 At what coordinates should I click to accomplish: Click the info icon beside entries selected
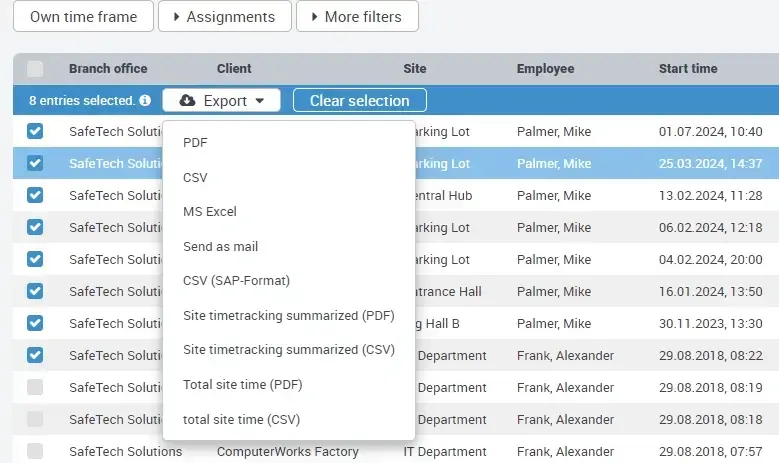(x=145, y=100)
